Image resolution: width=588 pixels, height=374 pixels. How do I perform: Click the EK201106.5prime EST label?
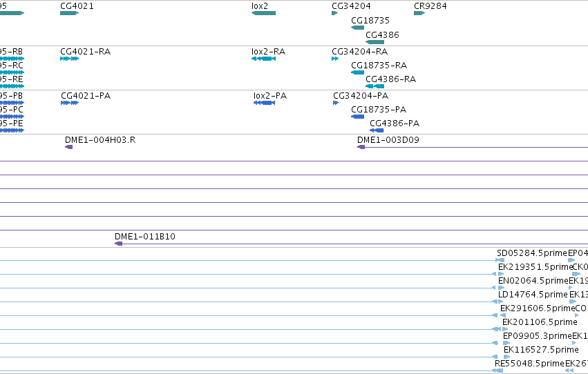coord(540,322)
